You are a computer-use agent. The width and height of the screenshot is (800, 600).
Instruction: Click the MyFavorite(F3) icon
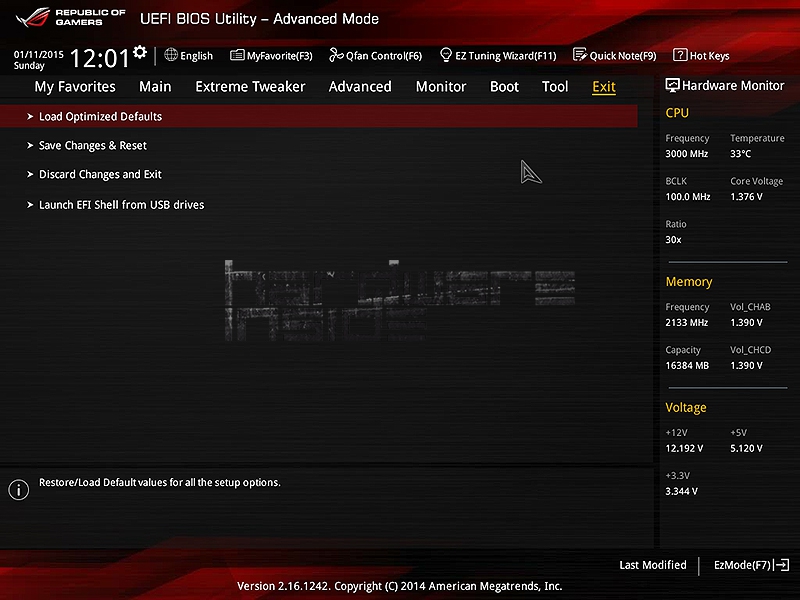click(x=237, y=55)
